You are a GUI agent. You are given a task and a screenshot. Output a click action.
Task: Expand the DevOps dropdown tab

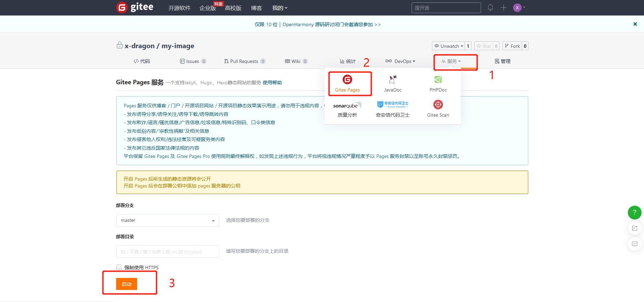click(x=400, y=61)
